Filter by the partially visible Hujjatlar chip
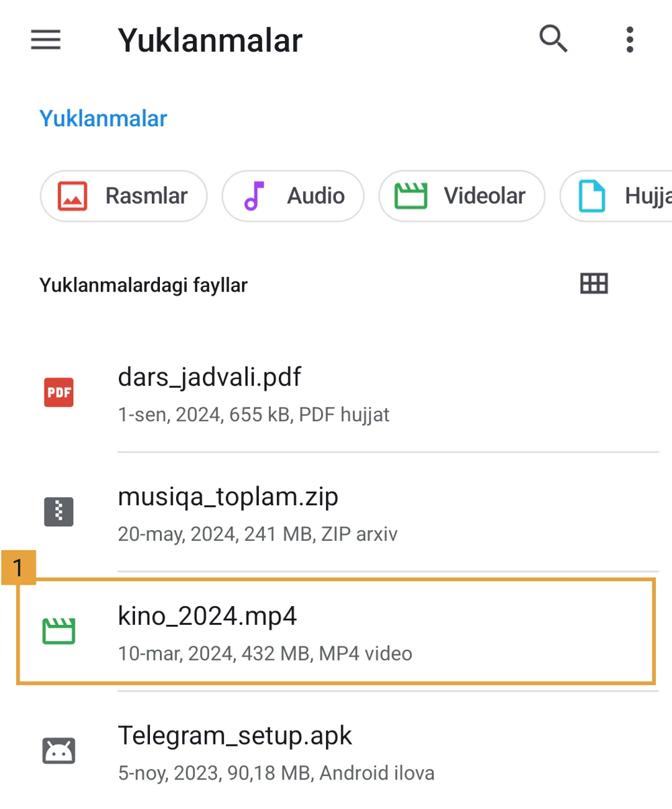672x809 pixels. (x=616, y=196)
